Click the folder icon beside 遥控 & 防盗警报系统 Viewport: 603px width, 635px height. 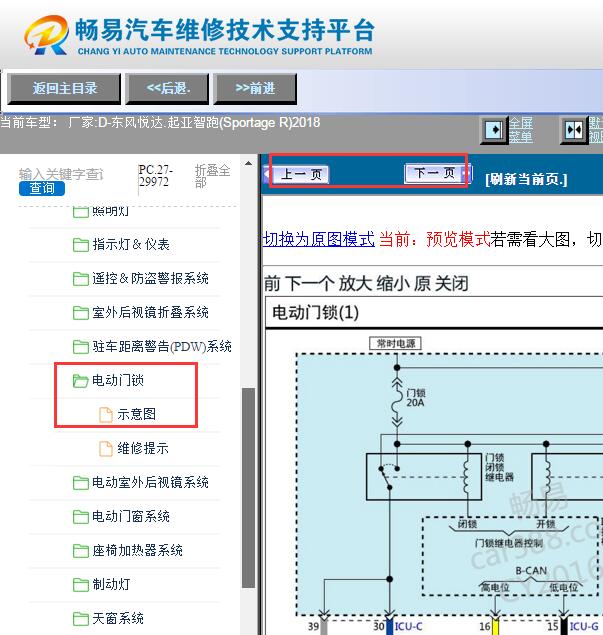pyautogui.click(x=81, y=279)
